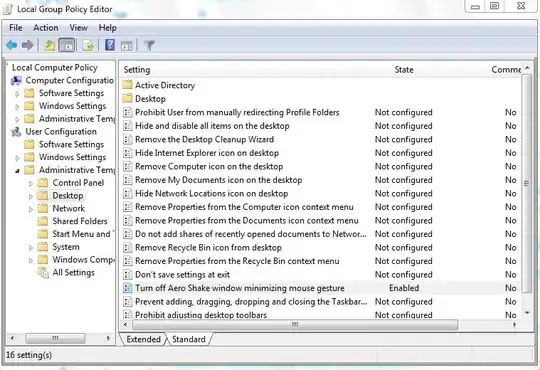Screen dimensions: 540x370
Task: Click policy icon beside Don't save settings at exit
Action: [127, 275]
